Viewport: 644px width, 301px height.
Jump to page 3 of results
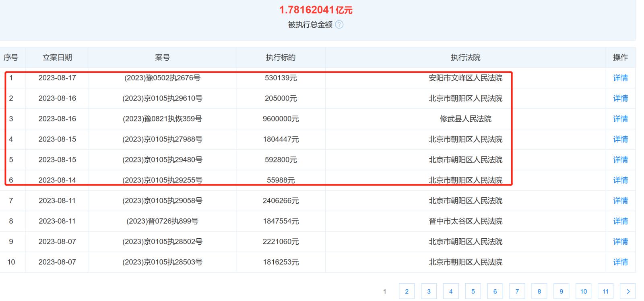pyautogui.click(x=429, y=291)
